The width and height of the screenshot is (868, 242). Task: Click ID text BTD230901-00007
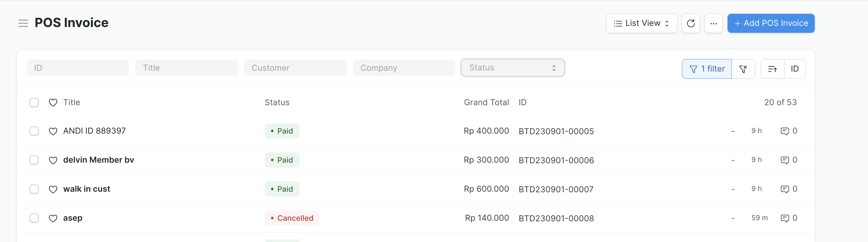(556, 189)
